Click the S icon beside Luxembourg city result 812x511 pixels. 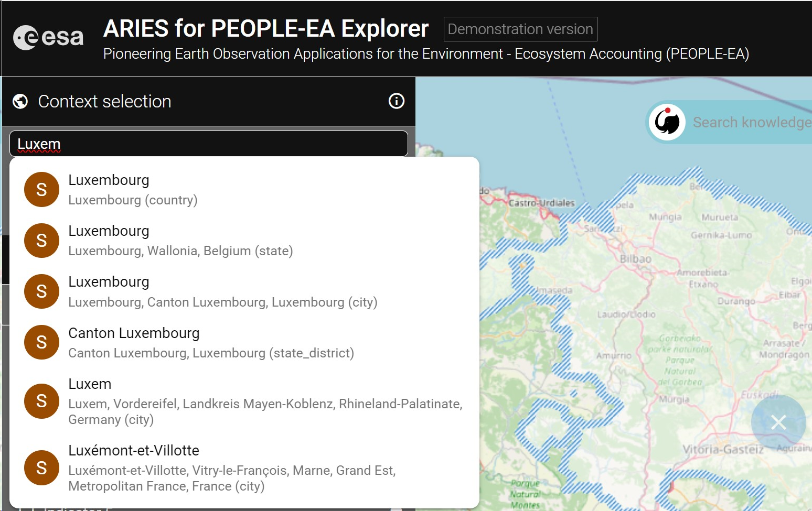pos(41,291)
